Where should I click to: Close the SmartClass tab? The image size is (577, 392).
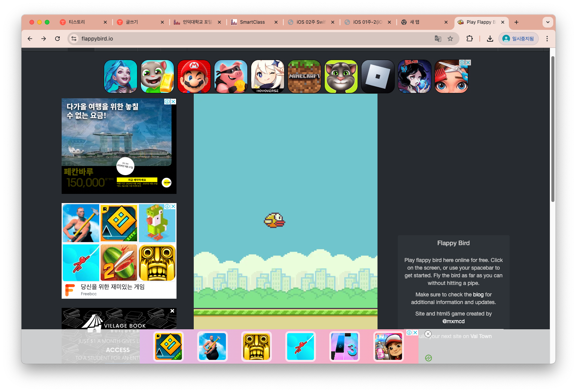(x=276, y=22)
